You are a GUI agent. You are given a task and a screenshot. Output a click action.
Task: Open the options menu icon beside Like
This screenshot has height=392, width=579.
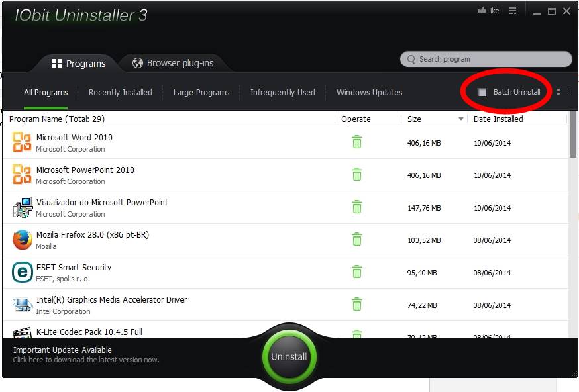point(513,11)
